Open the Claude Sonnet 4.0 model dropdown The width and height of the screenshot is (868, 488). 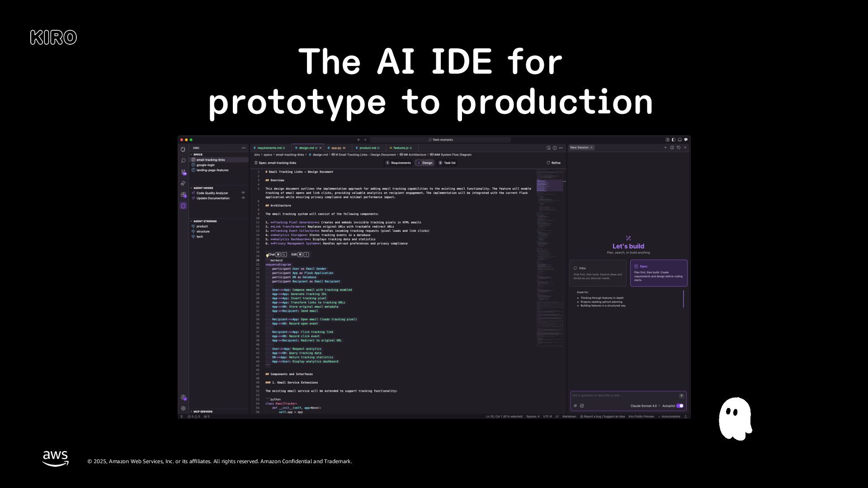pyautogui.click(x=645, y=406)
